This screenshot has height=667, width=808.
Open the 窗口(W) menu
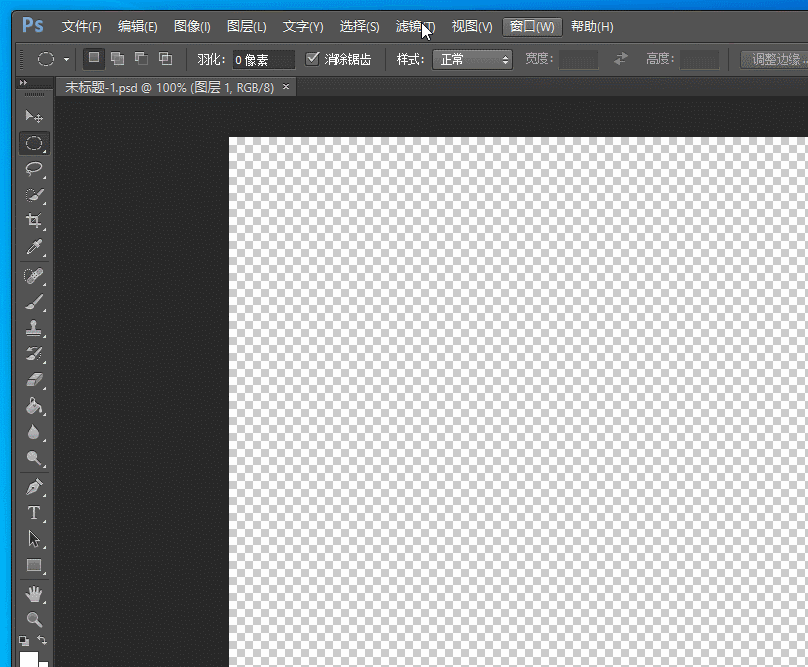tap(532, 26)
